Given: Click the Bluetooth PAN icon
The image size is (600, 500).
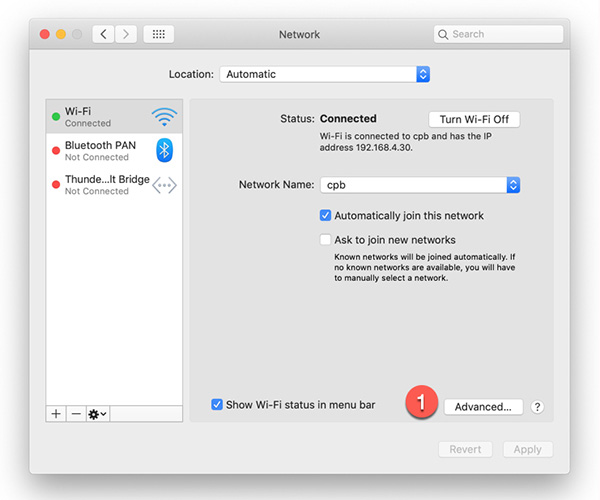Looking at the screenshot, I should coord(164,151).
